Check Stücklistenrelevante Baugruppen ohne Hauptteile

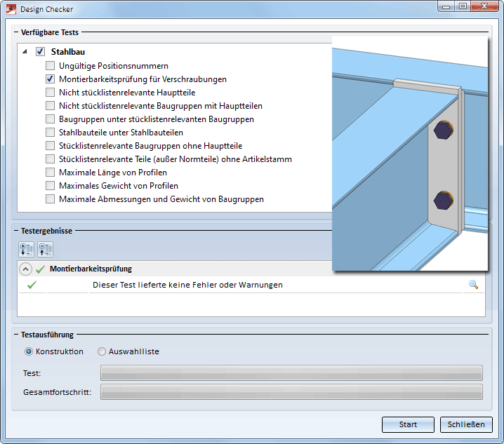coord(50,146)
